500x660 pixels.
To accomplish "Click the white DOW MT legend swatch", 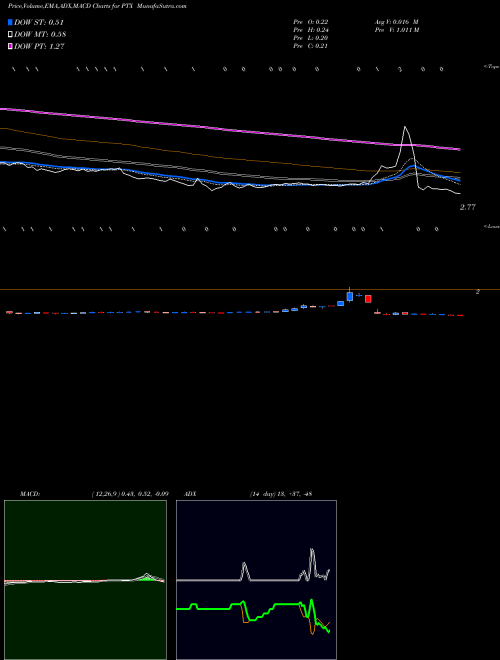I will tap(11, 34).
